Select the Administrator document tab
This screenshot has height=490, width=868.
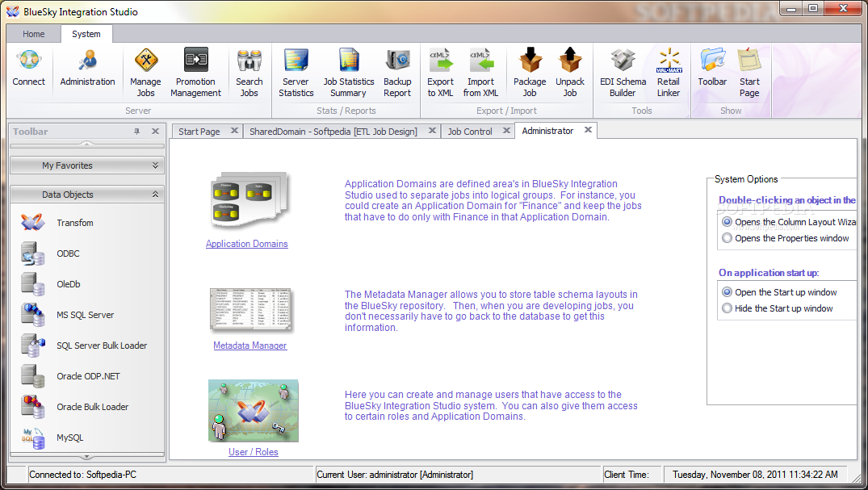[547, 131]
